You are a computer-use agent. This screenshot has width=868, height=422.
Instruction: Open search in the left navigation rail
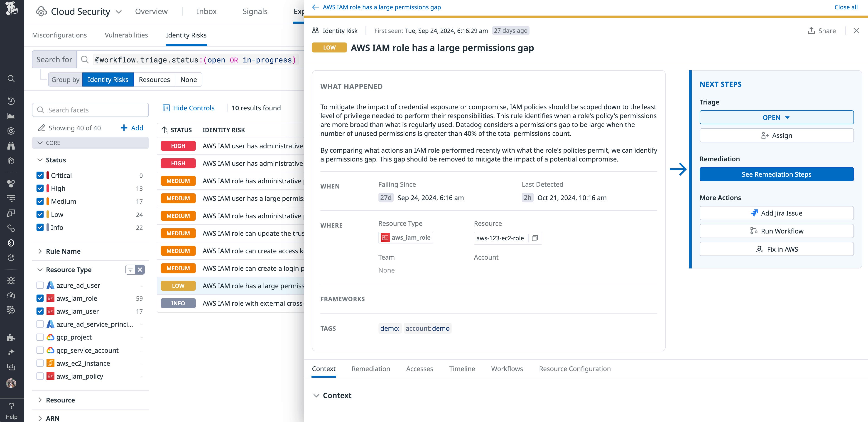coord(11,79)
